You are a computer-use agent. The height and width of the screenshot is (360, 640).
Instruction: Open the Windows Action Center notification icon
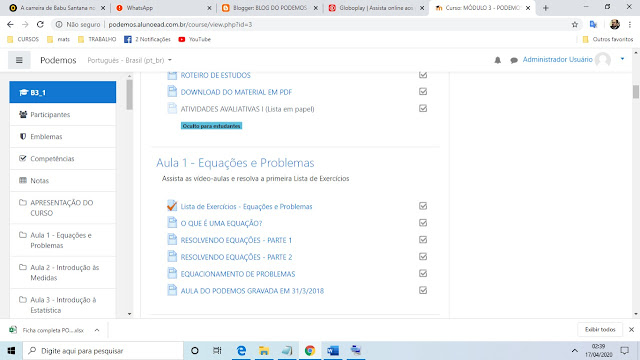pos(624,351)
